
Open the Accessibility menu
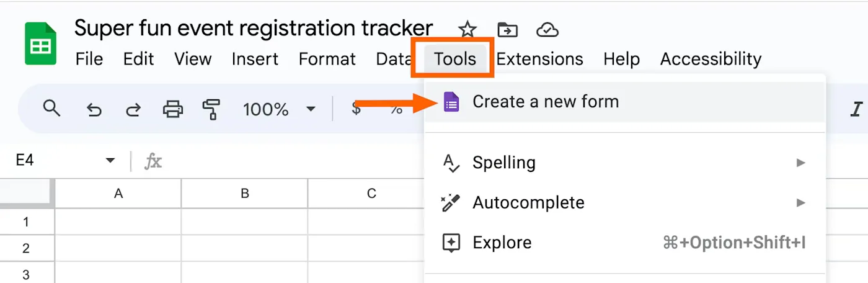pos(711,59)
